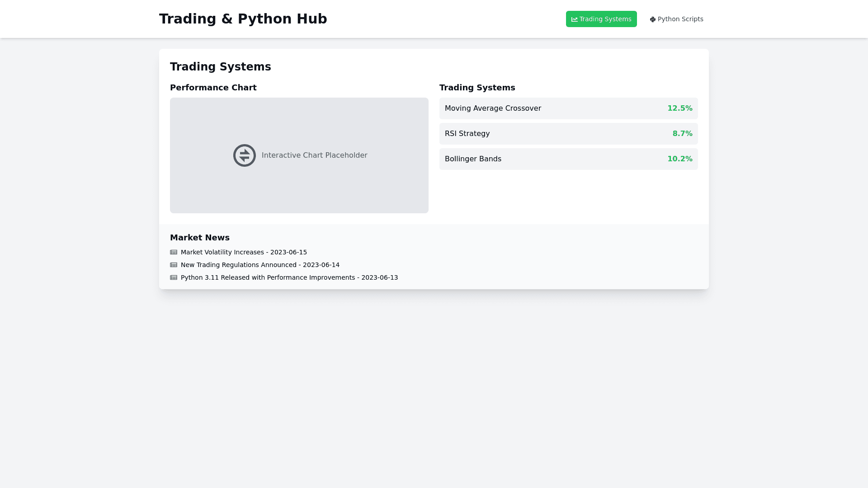Click the Trading & Python Hub title

click(243, 19)
